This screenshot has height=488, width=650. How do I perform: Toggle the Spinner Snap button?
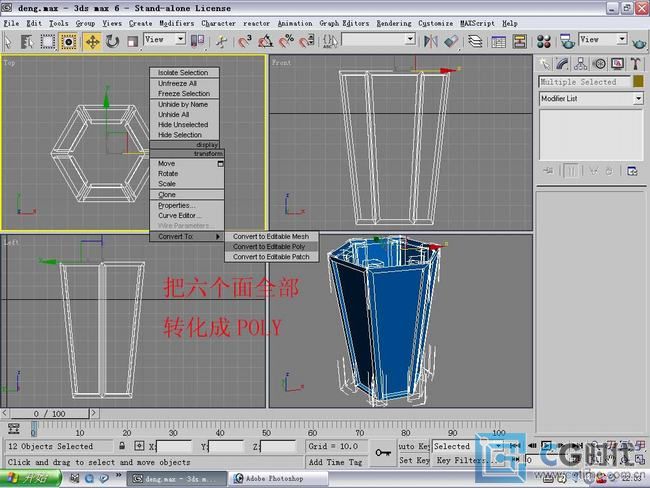click(307, 41)
